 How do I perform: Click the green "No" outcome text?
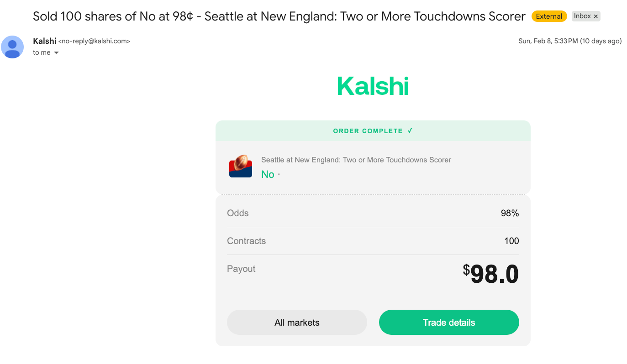268,174
